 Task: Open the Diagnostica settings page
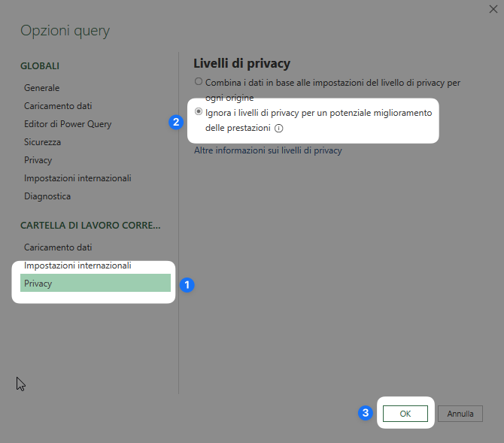47,196
